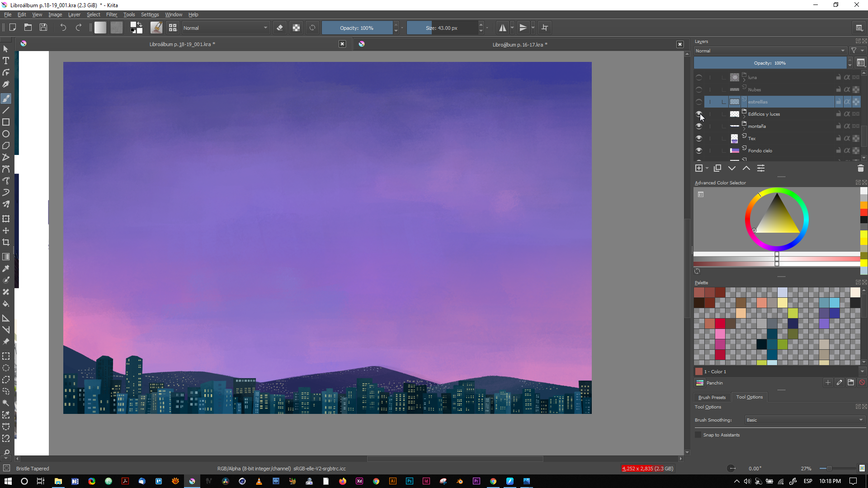Select the Move tool
Viewport: 868px width, 488px height.
[6, 230]
